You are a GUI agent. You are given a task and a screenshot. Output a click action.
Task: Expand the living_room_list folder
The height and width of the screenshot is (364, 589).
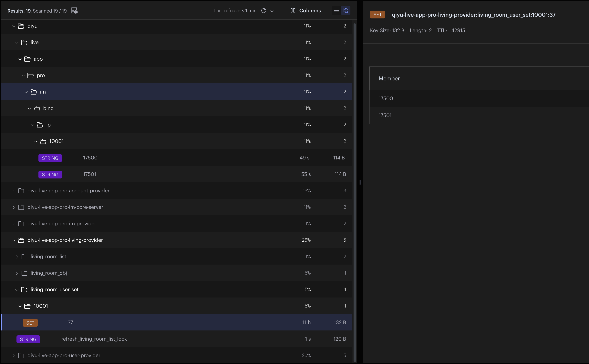[17, 257]
